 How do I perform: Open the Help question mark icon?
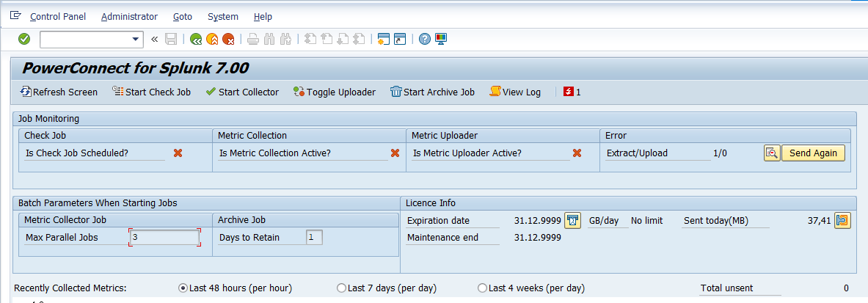pyautogui.click(x=424, y=39)
